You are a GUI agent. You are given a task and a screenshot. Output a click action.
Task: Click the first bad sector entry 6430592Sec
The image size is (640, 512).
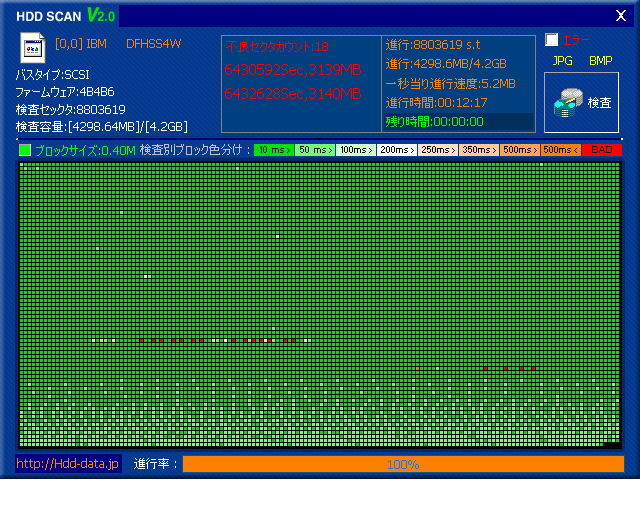pyautogui.click(x=292, y=69)
